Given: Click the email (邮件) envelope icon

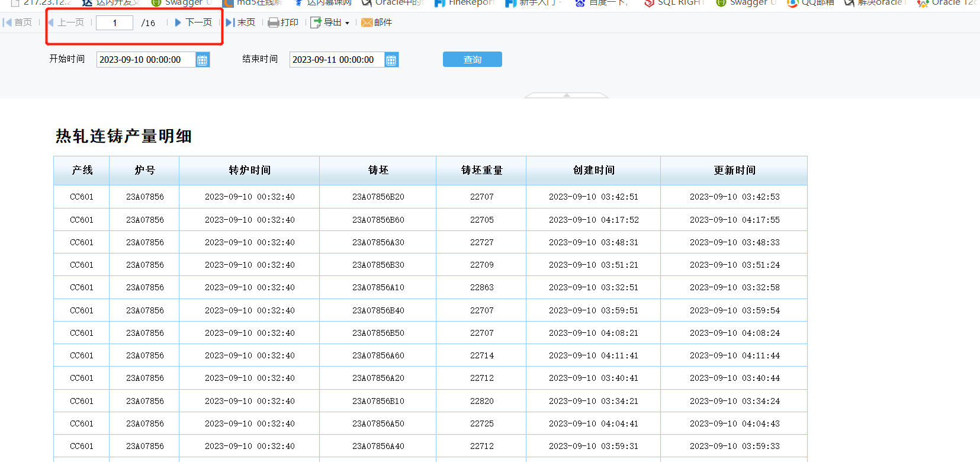Looking at the screenshot, I should pos(367,23).
